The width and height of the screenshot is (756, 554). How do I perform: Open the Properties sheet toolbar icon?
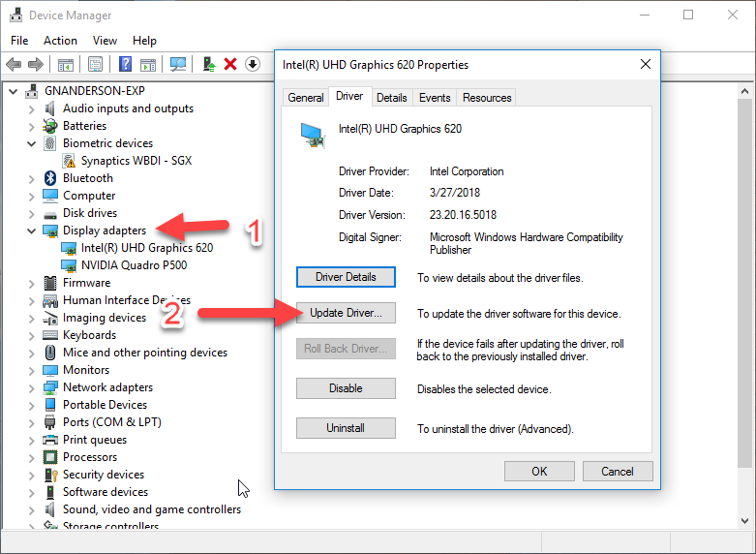(95, 64)
